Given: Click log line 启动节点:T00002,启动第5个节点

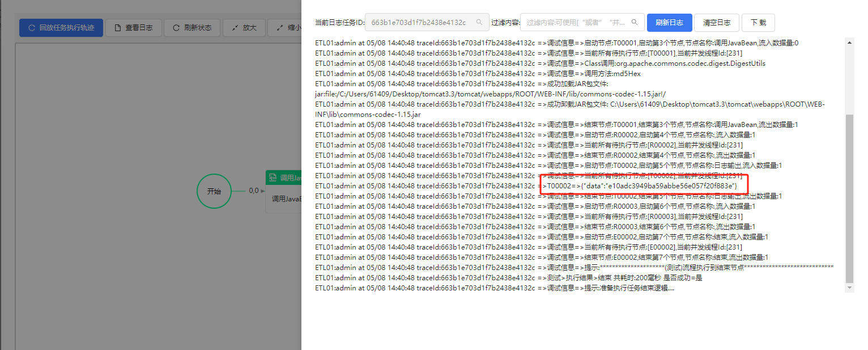Looking at the screenshot, I should pos(548,165).
